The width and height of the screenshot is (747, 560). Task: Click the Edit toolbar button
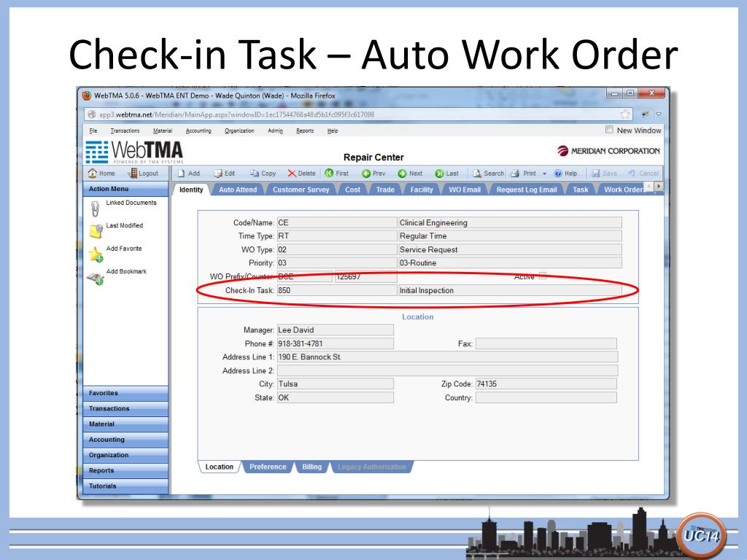coord(225,174)
